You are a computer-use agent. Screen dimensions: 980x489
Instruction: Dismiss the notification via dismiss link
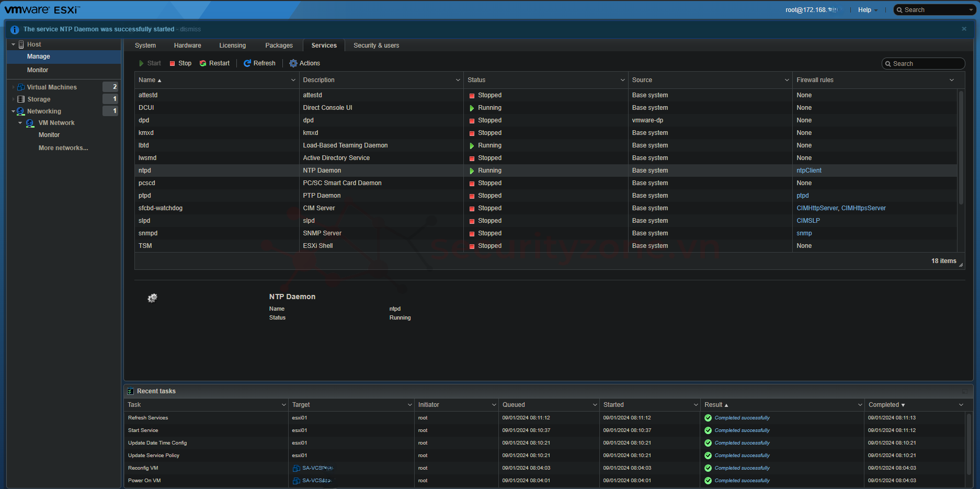[x=190, y=29]
